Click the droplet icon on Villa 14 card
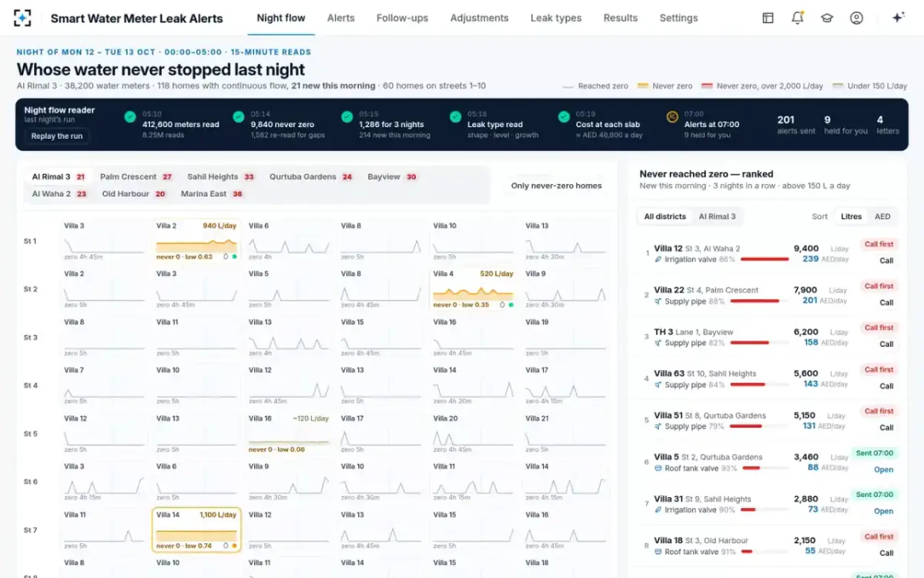Viewport: 924px width, 578px height. pos(226,546)
